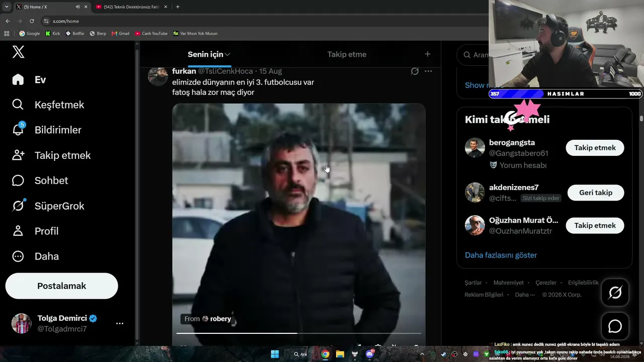The image size is (644, 362).
Task: Close the Home / X tab
Action: coord(86,7)
